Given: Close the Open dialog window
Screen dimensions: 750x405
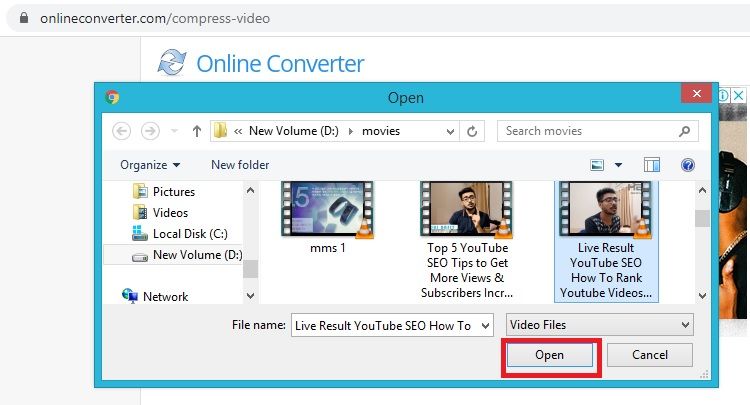Looking at the screenshot, I should (697, 94).
